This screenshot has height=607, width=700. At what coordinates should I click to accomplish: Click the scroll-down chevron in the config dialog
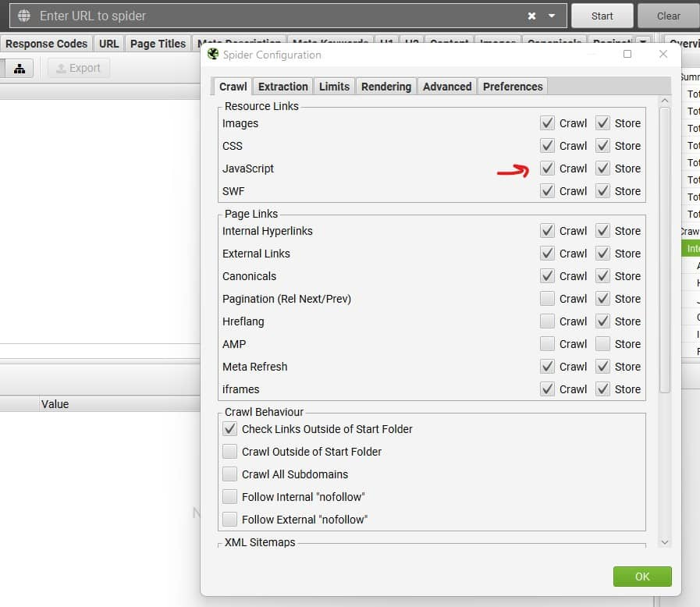pyautogui.click(x=665, y=540)
